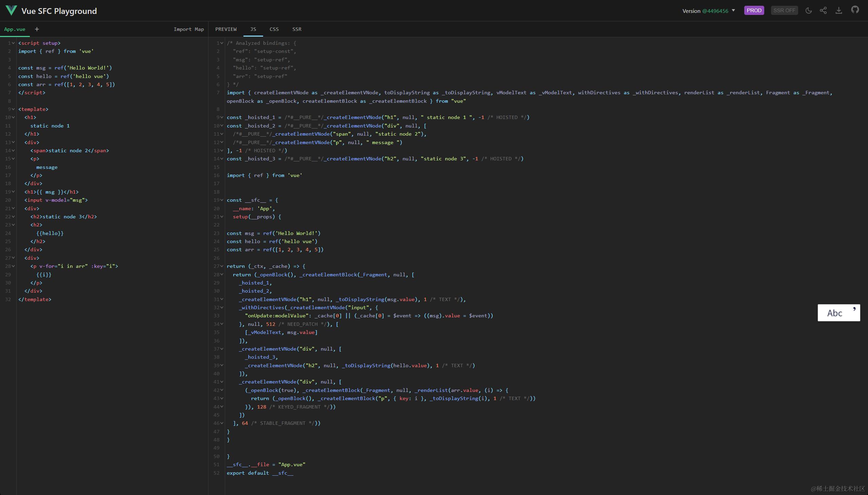Viewport: 868px width, 495px height.
Task: Click the Import Map button
Action: pos(189,29)
